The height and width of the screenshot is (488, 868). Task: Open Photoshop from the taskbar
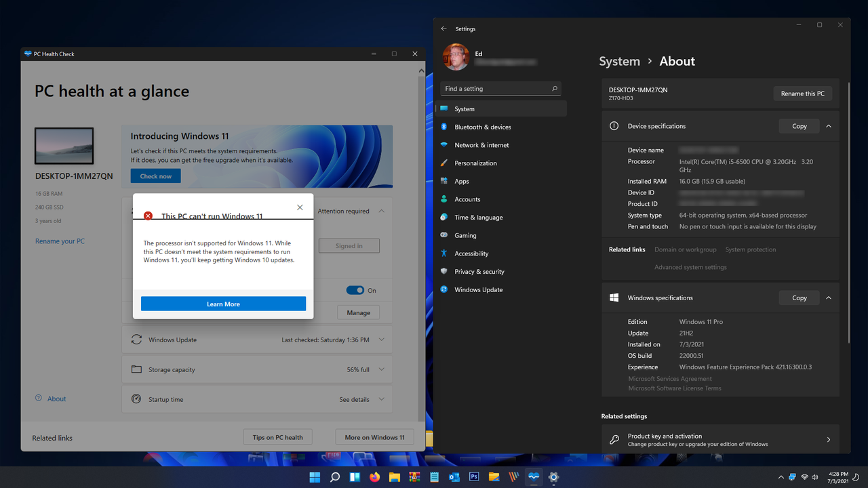point(474,477)
